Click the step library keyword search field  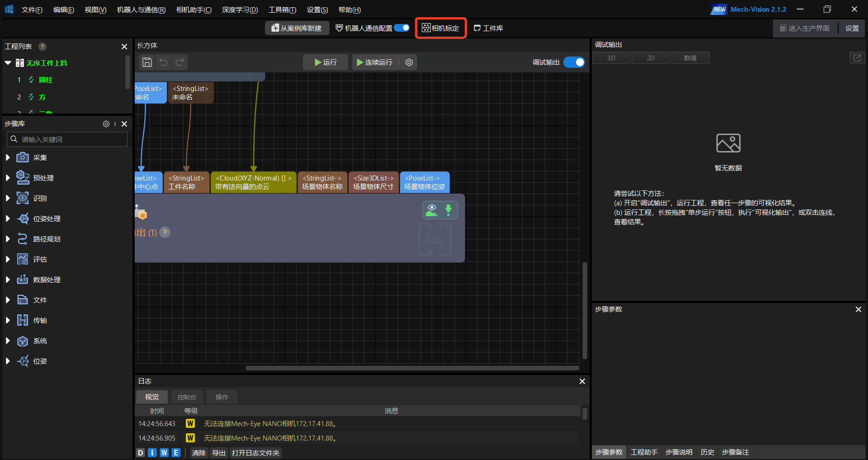click(x=72, y=139)
